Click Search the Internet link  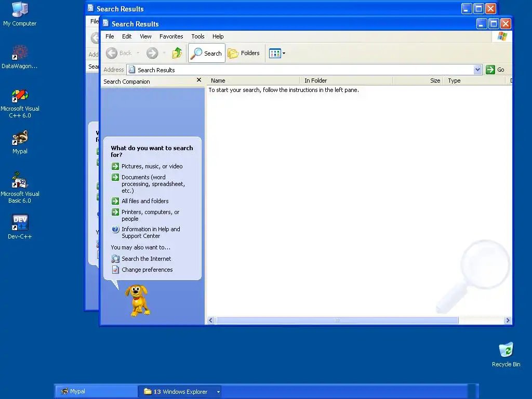(x=146, y=259)
